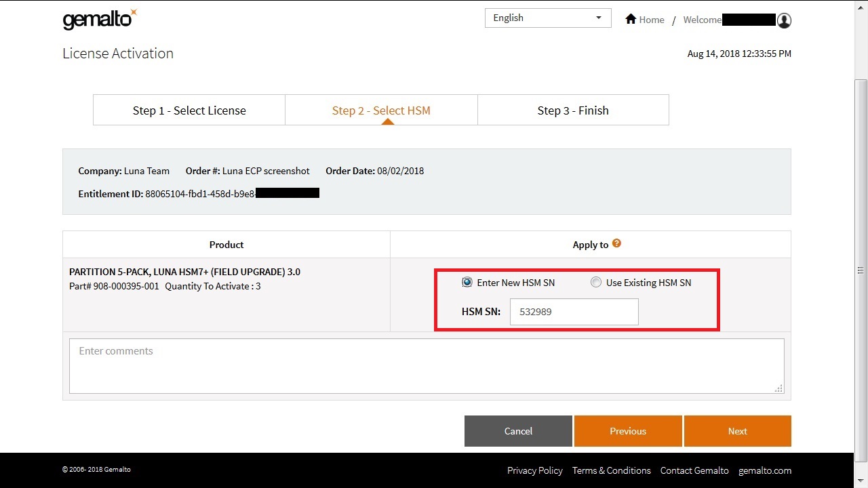Click into the HSM SN field

(574, 312)
